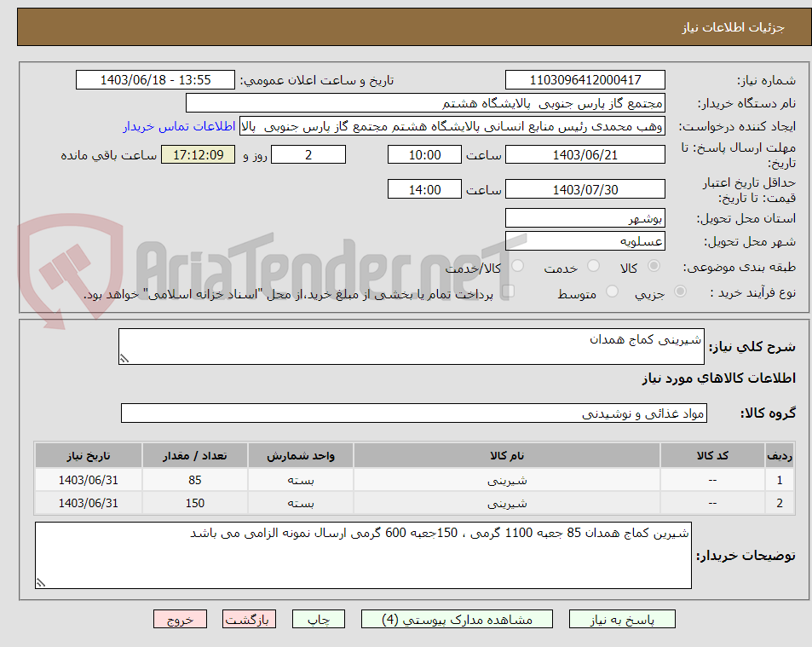Click the deadline time field 10:00
The width and height of the screenshot is (812, 647).
[x=424, y=154]
